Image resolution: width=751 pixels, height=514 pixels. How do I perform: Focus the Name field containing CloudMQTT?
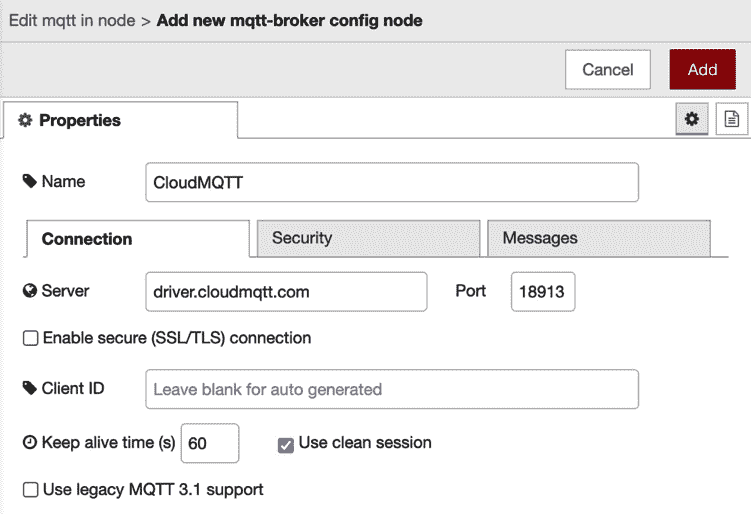click(x=392, y=182)
